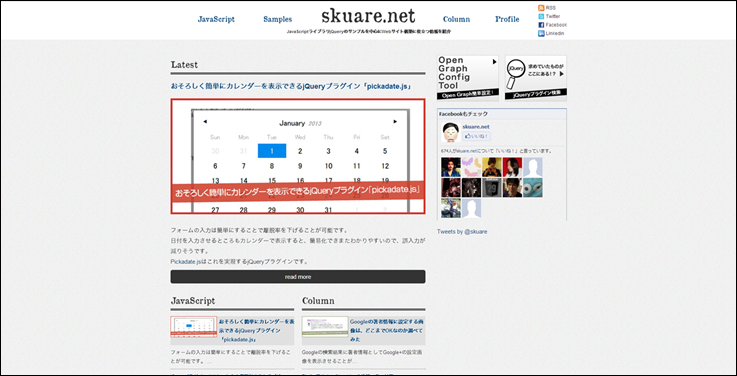Open the pickadate.js article title link
Image resolution: width=737 pixels, height=376 pixels.
coord(291,87)
